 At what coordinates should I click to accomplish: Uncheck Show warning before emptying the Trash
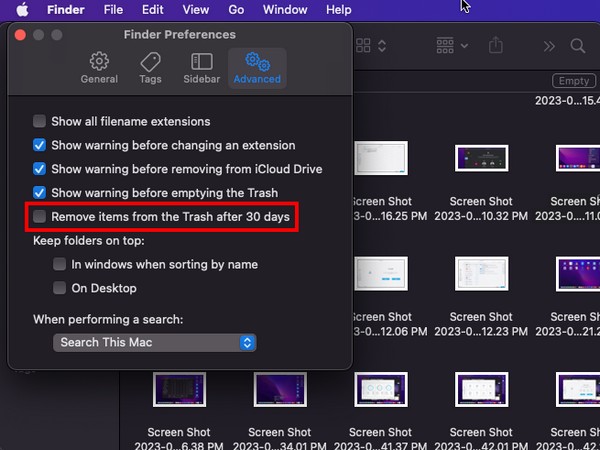39,192
